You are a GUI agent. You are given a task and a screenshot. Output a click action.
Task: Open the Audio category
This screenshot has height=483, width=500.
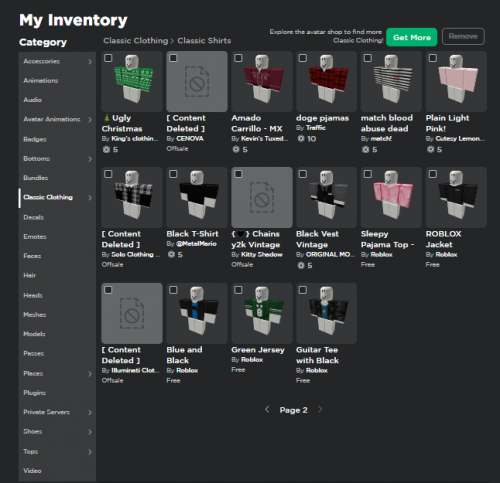pyautogui.click(x=57, y=100)
